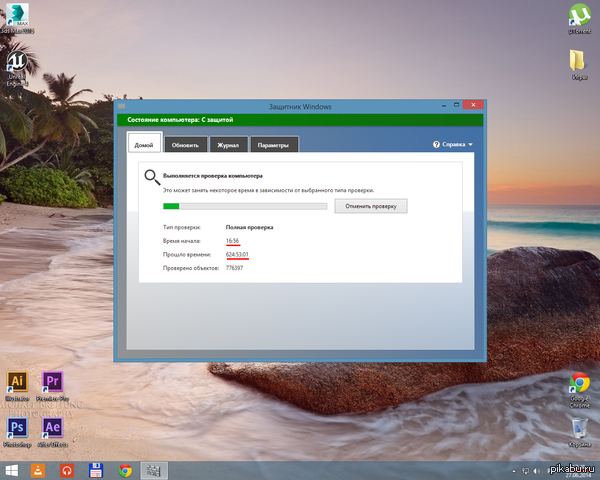Launch Unreal Engine from the desktop
The height and width of the screenshot is (480, 600).
pos(17,64)
